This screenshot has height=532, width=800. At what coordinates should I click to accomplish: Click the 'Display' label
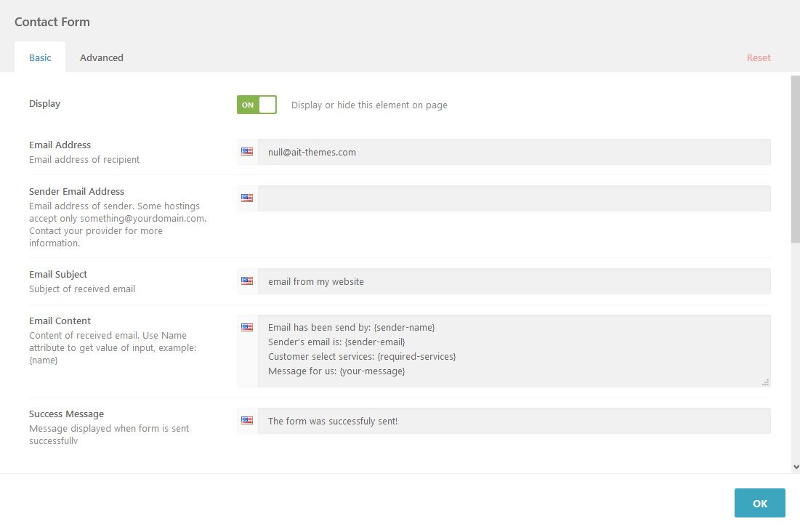pos(45,104)
